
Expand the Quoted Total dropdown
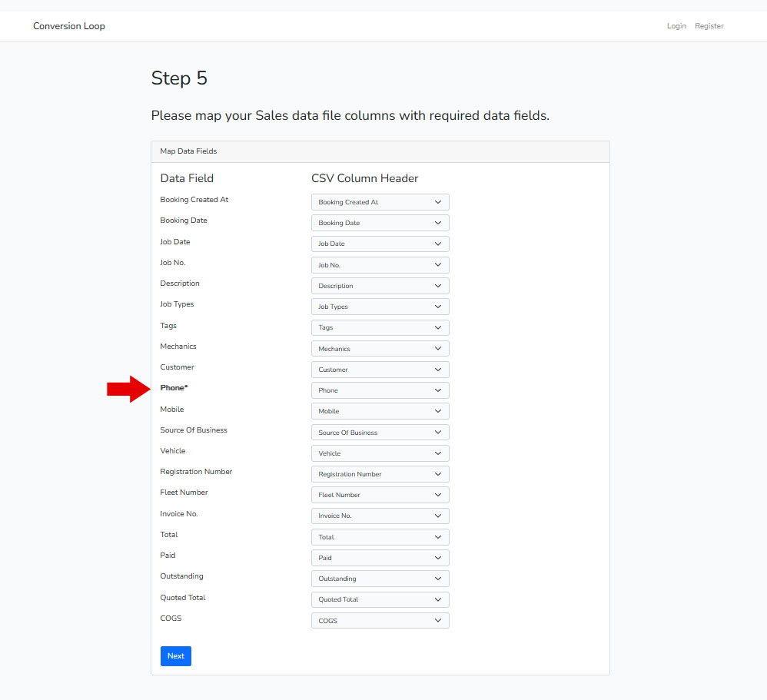(380, 599)
